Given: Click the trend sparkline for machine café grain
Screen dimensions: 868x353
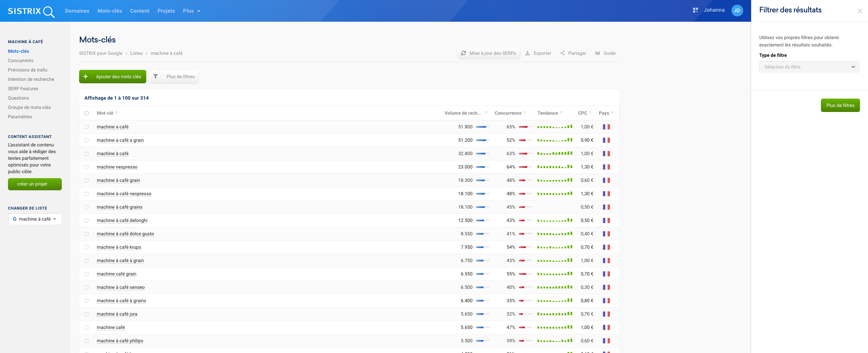Looking at the screenshot, I should pos(555,274).
